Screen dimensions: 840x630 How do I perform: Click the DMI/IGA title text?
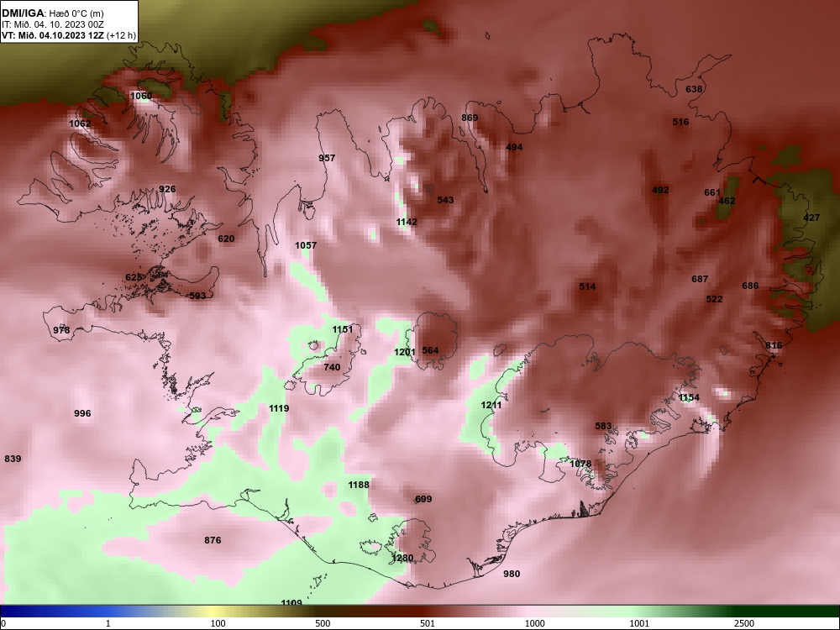tap(23, 13)
